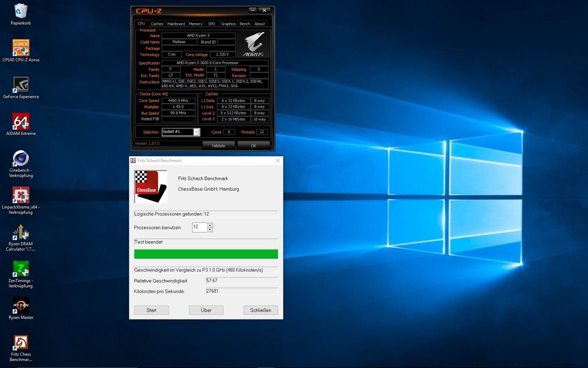The image size is (588, 368).
Task: Decrease the Prozessoren benutzen count
Action: (x=210, y=230)
